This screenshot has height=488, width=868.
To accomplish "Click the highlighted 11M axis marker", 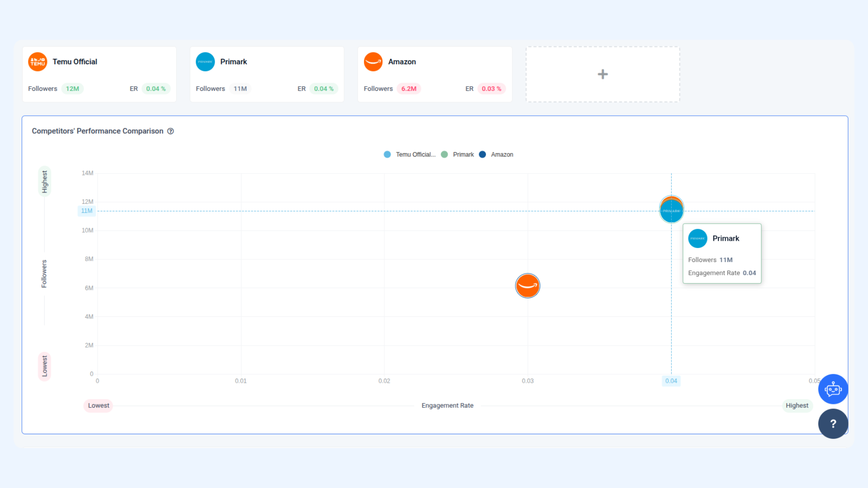I will (87, 211).
